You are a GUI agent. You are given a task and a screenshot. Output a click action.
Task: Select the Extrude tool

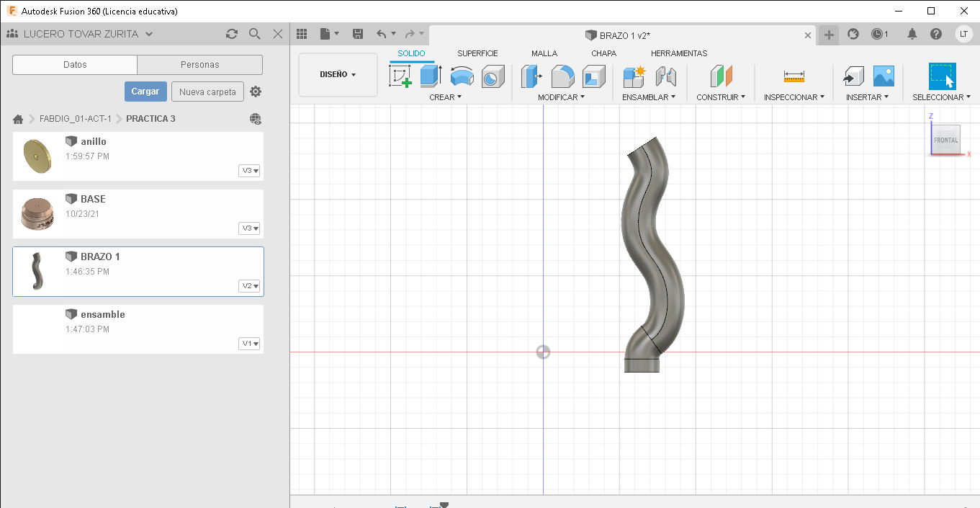(x=431, y=76)
